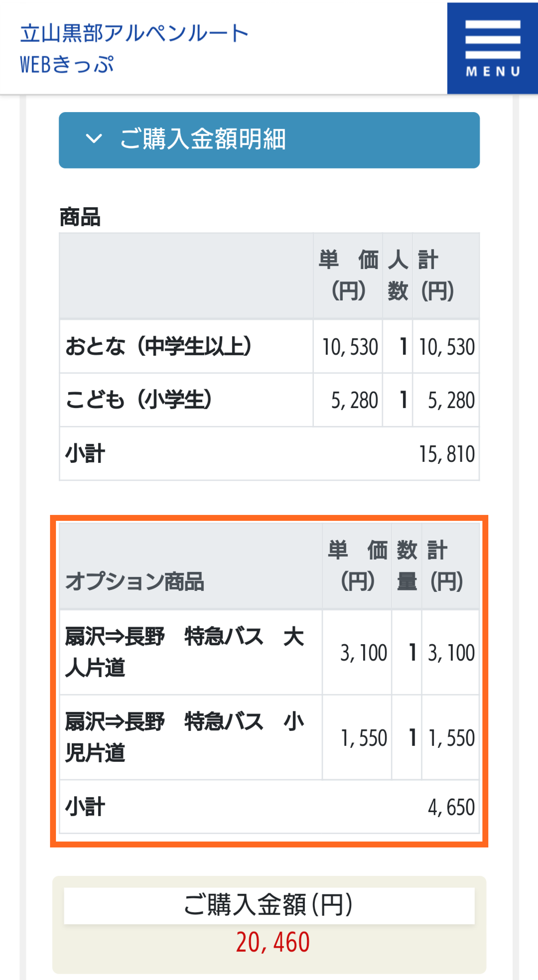Click the red 20,460 total amount
This screenshot has width=538, height=980.
[273, 942]
